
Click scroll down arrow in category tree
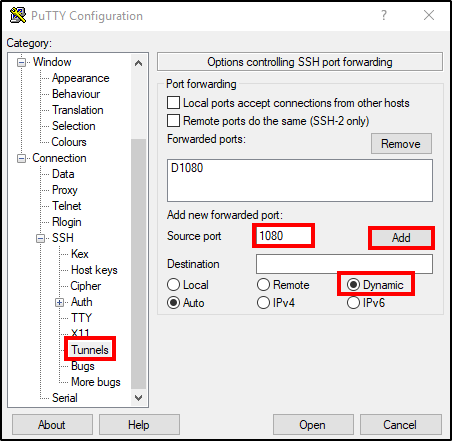click(x=138, y=397)
